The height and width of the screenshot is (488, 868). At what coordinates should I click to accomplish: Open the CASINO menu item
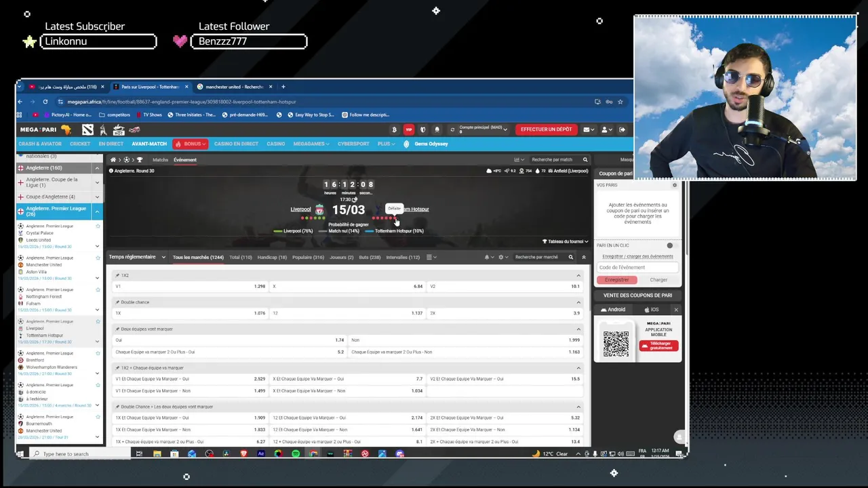pos(276,144)
